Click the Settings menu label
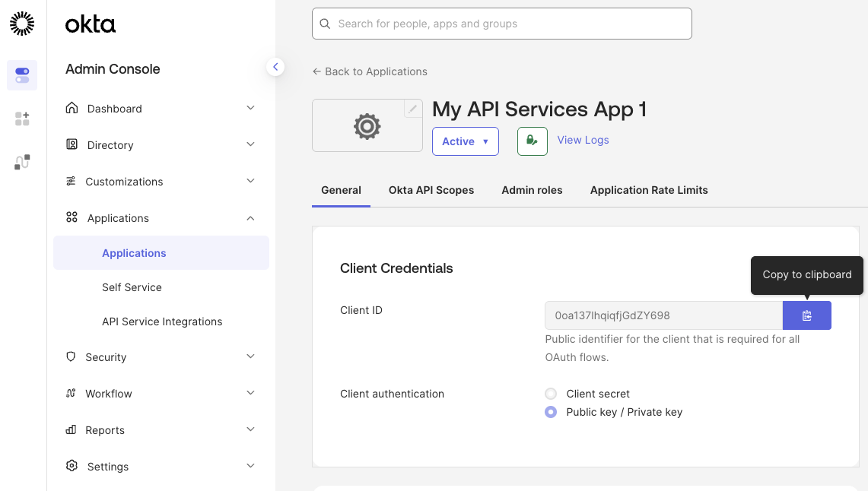868x491 pixels. click(108, 467)
